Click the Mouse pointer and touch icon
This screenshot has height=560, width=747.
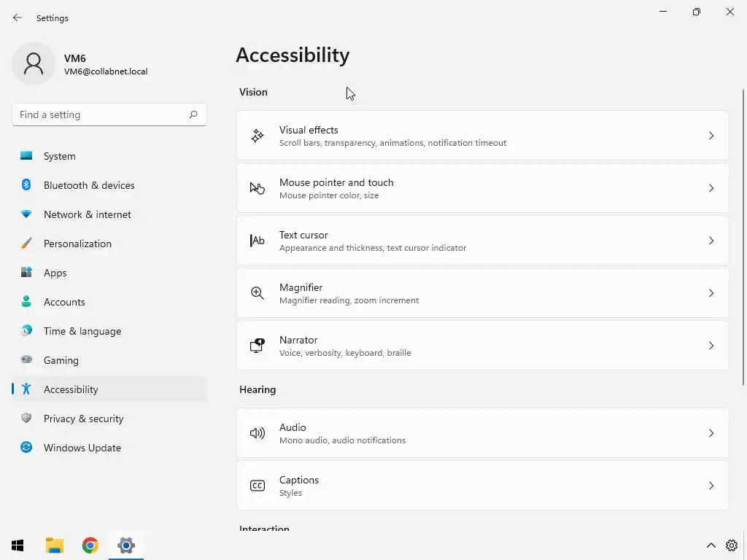pos(257,188)
